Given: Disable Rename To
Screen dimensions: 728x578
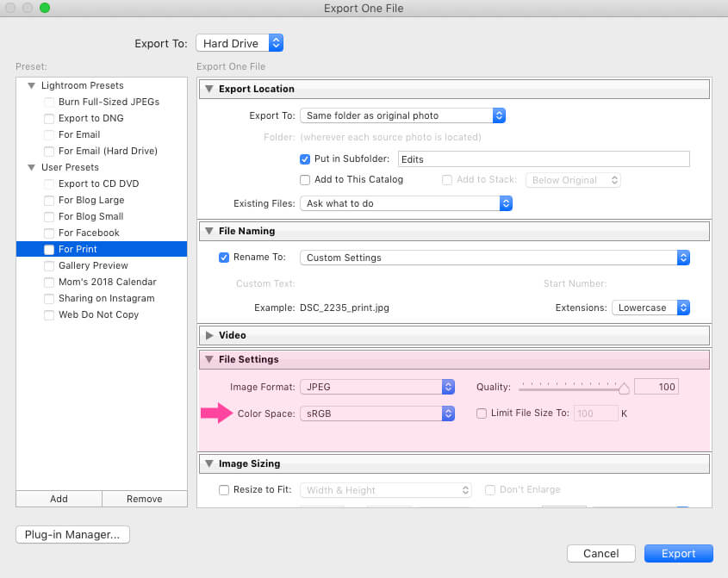Looking at the screenshot, I should tap(223, 257).
